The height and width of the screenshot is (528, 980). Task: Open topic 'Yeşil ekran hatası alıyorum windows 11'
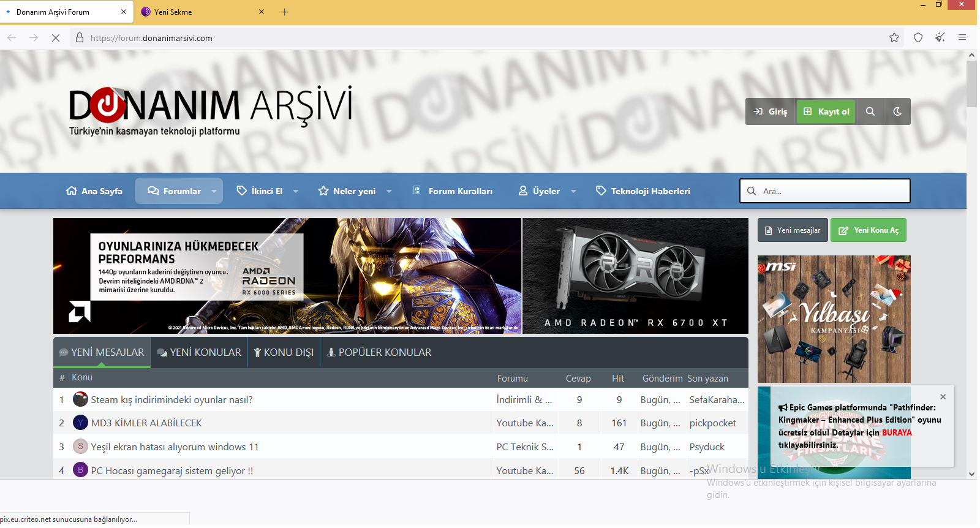[x=175, y=447]
